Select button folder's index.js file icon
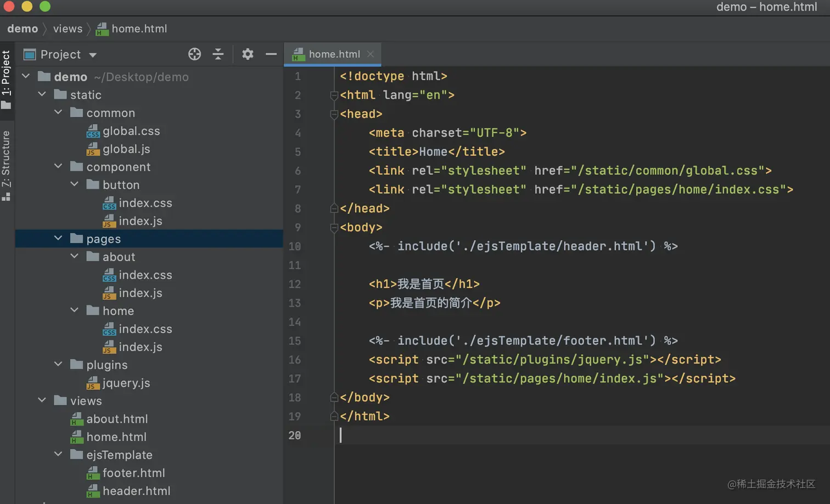The width and height of the screenshot is (830, 504). (x=109, y=221)
